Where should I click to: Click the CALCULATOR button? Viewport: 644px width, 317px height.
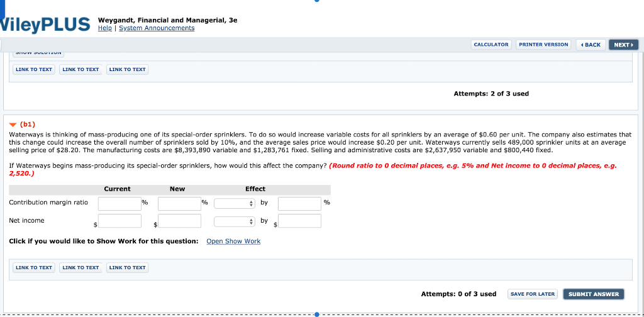pos(491,45)
